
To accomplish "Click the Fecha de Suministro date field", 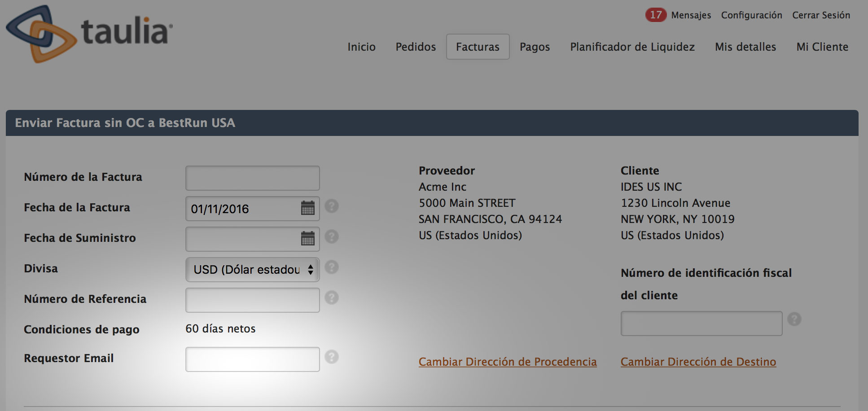I will coord(253,239).
